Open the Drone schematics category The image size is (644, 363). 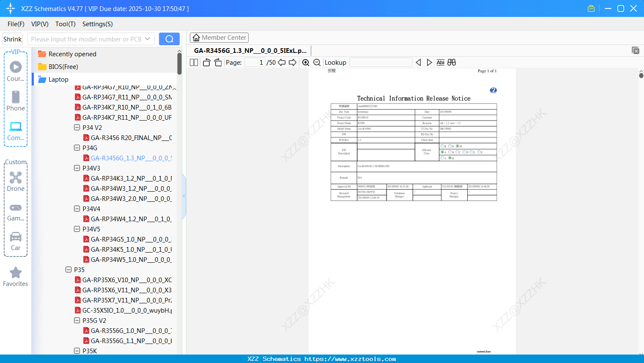coord(16,181)
